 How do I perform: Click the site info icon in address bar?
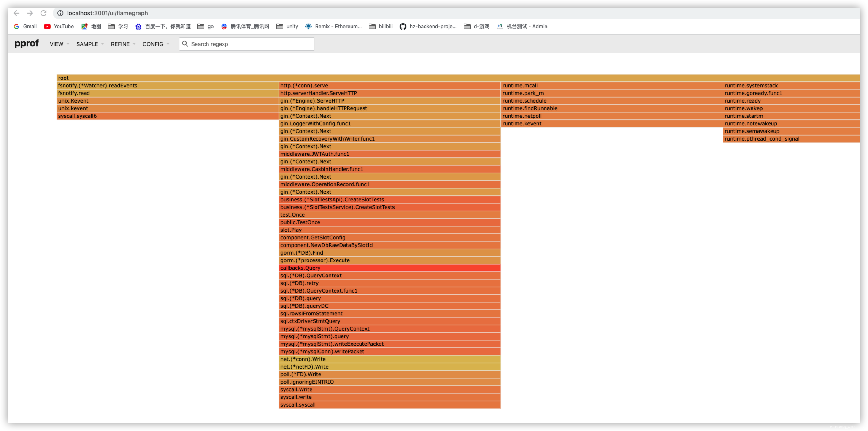click(x=60, y=13)
